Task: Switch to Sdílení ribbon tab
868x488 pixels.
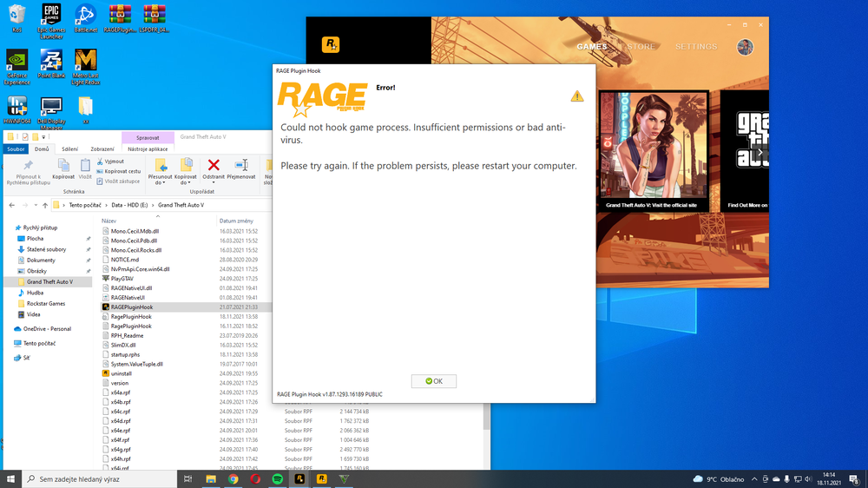Action: click(69, 149)
